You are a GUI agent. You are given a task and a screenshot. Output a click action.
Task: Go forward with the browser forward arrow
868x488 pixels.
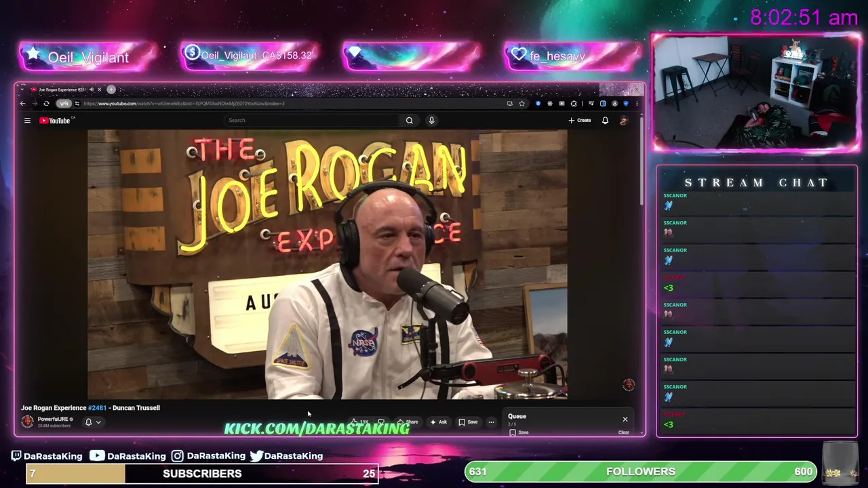click(35, 104)
